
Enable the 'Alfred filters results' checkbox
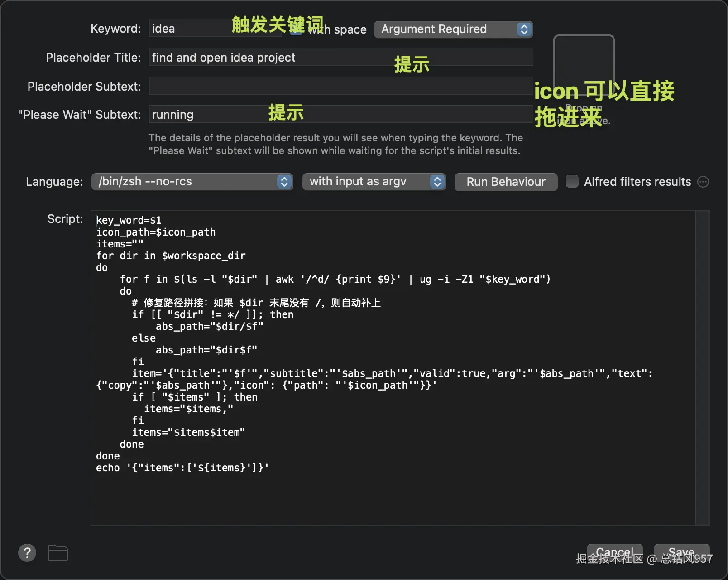pos(572,182)
